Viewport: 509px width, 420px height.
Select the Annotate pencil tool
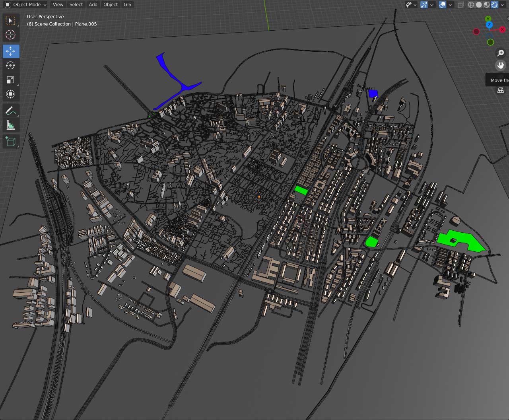pyautogui.click(x=11, y=111)
